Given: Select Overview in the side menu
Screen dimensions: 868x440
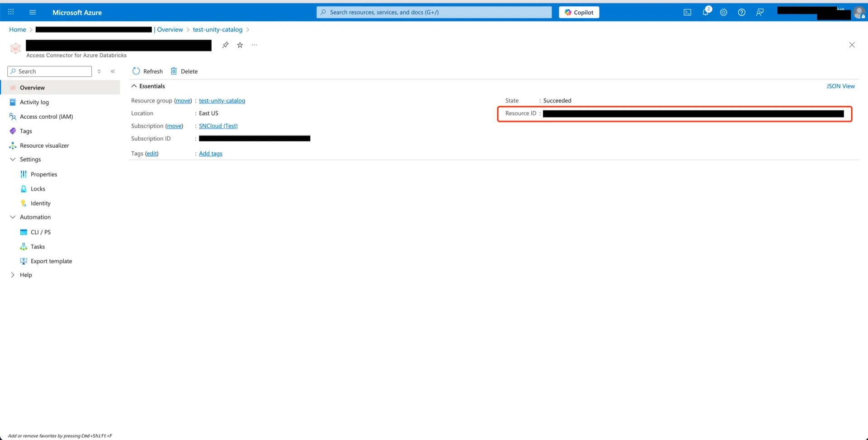Looking at the screenshot, I should tap(60, 88).
